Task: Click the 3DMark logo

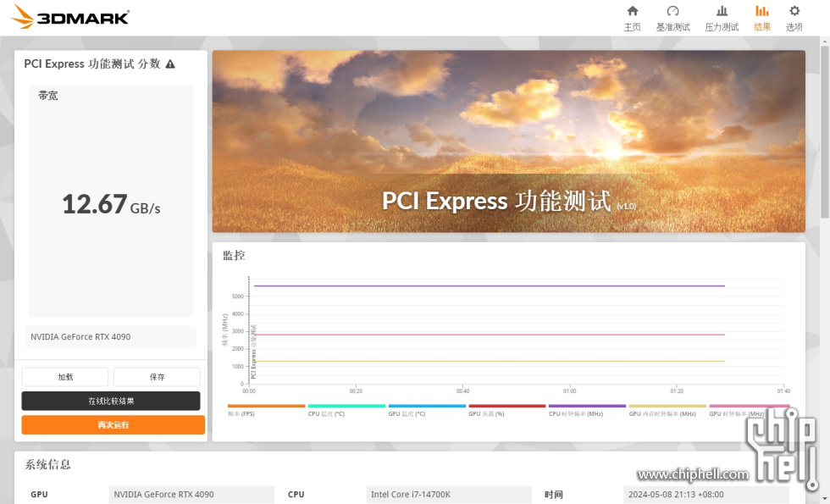Action: pyautogui.click(x=69, y=17)
